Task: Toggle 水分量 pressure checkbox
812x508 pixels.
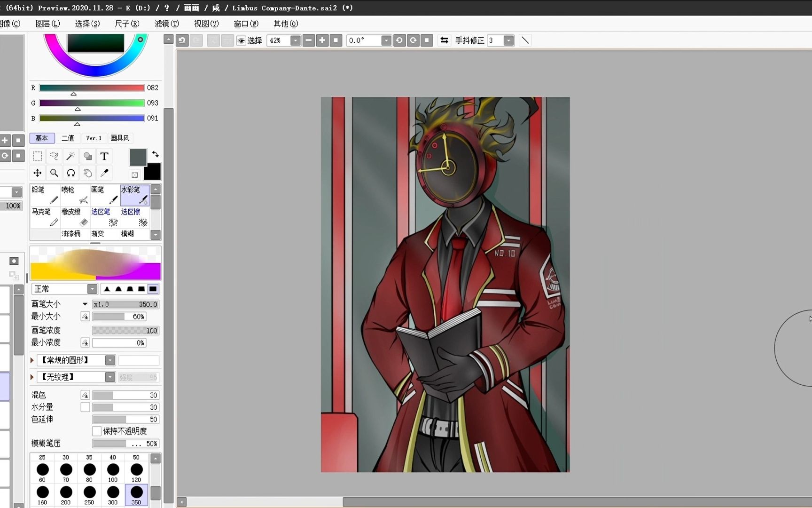Action: 85,407
